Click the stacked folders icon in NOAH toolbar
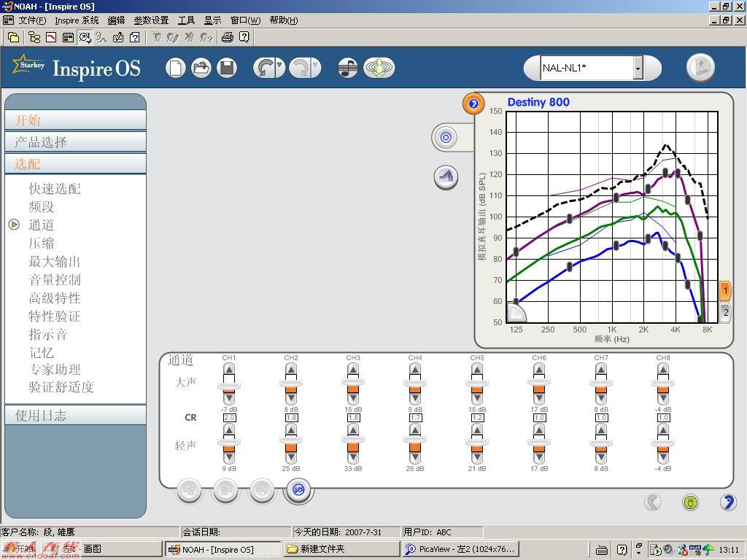The height and width of the screenshot is (560, 747). (13, 37)
